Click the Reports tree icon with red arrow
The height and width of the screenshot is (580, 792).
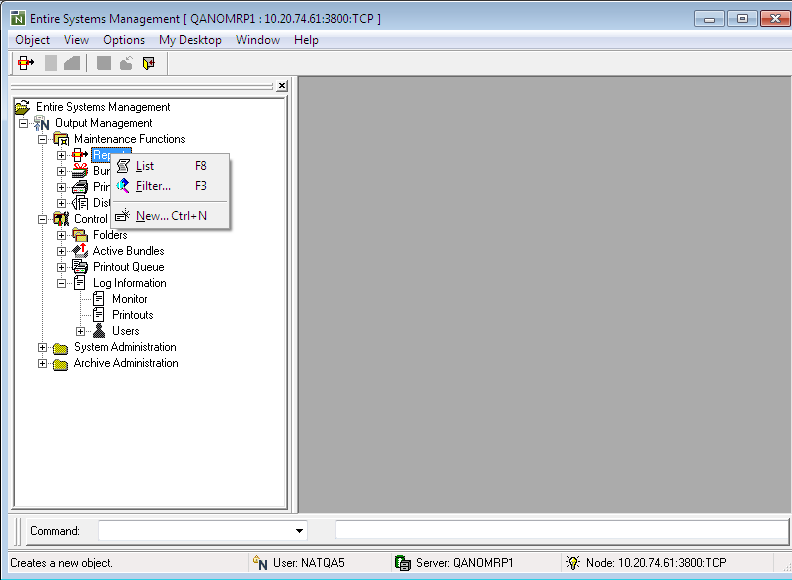click(x=80, y=155)
